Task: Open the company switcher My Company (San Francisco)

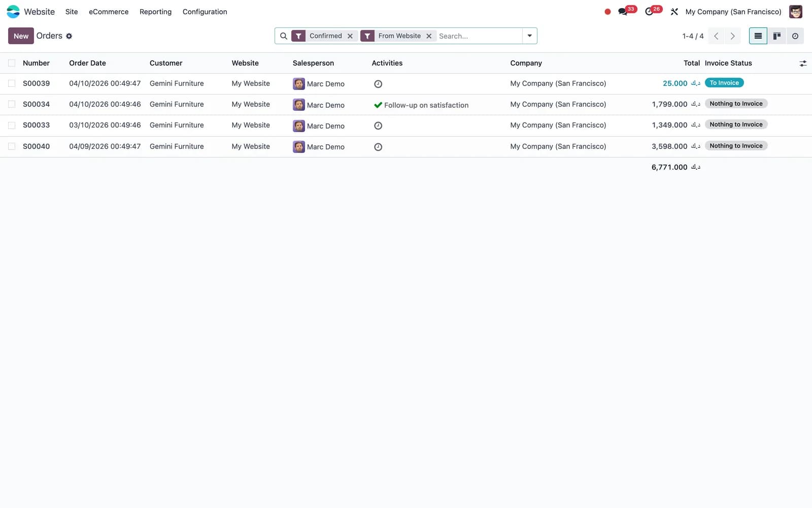Action: (x=733, y=12)
